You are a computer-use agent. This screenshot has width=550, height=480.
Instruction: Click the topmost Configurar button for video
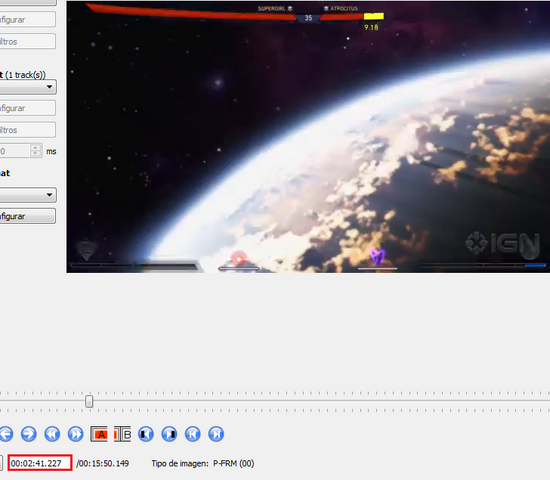(27, 20)
